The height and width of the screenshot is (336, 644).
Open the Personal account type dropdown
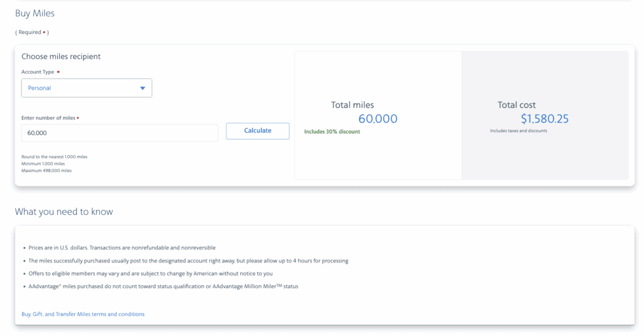point(87,89)
